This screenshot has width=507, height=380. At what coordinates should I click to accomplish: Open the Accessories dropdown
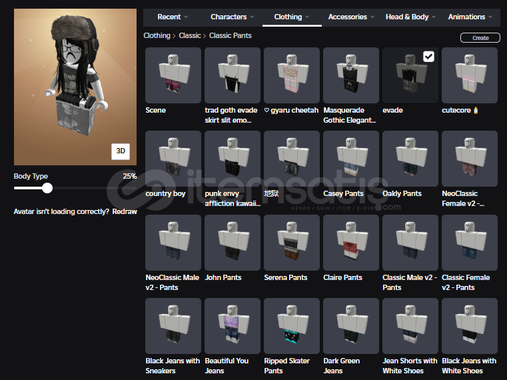tap(351, 17)
